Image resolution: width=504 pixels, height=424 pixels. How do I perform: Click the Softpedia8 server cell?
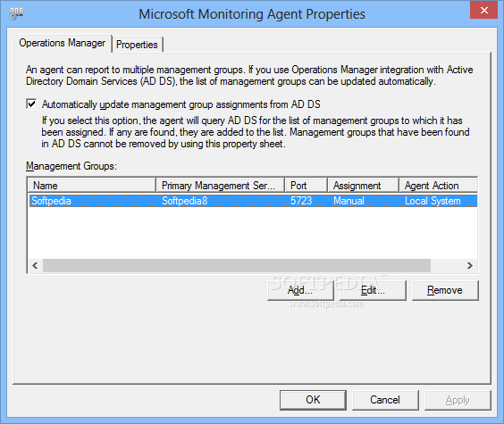184,201
